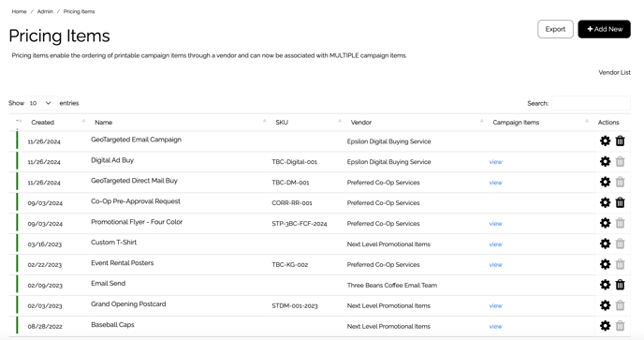This screenshot has height=340, width=644.
Task: Click trash icon for Promotional Flyer - Four Color
Action: pyautogui.click(x=621, y=223)
